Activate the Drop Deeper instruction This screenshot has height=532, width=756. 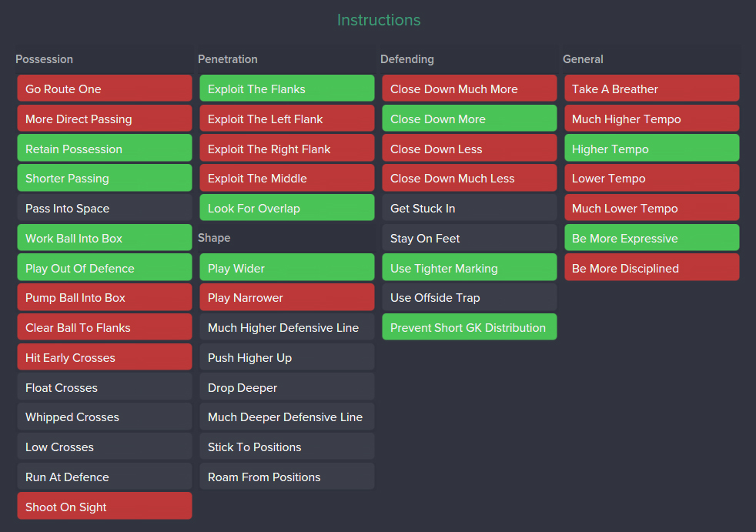click(x=286, y=388)
